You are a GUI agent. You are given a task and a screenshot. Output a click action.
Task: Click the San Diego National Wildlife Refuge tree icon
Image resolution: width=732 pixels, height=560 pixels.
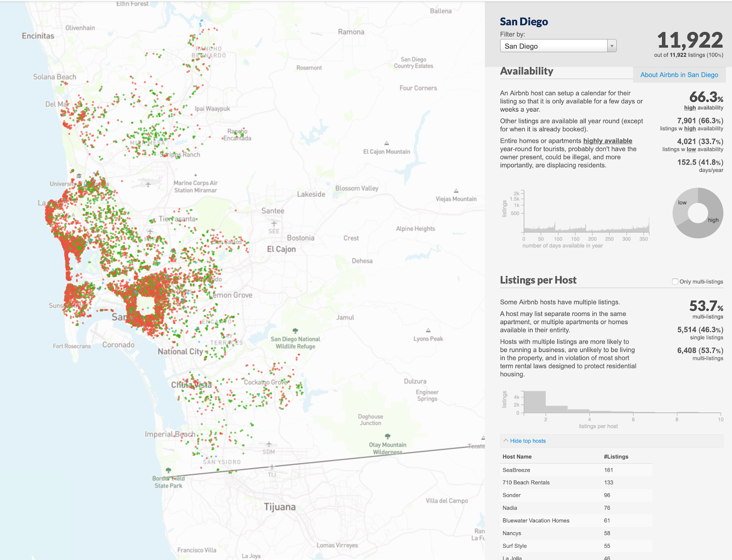pyautogui.click(x=295, y=331)
